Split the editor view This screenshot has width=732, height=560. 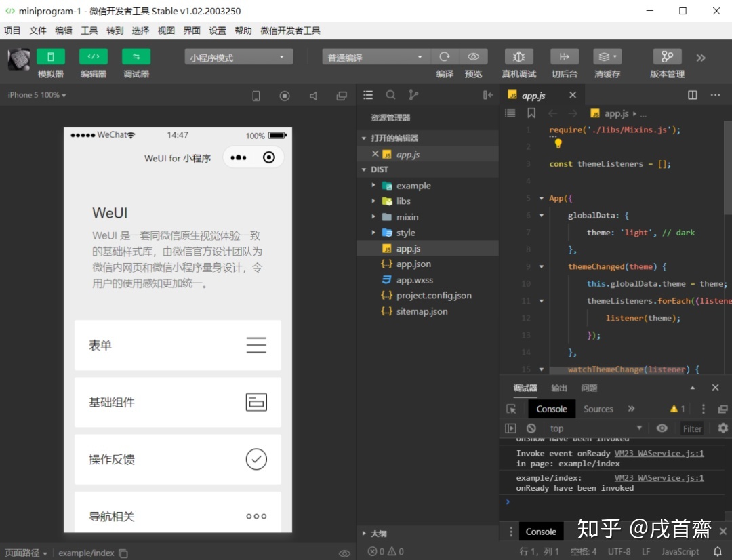[x=692, y=95]
